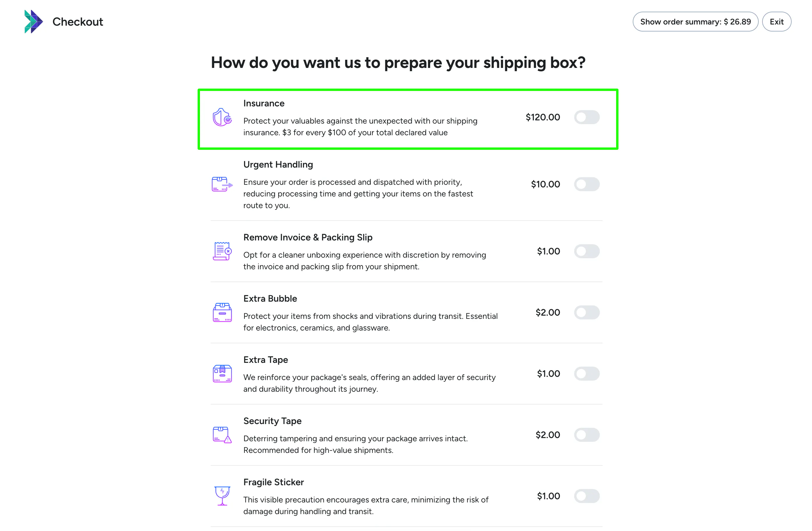Show order summary for $26.89
This screenshot has height=531, width=812.
pos(695,22)
